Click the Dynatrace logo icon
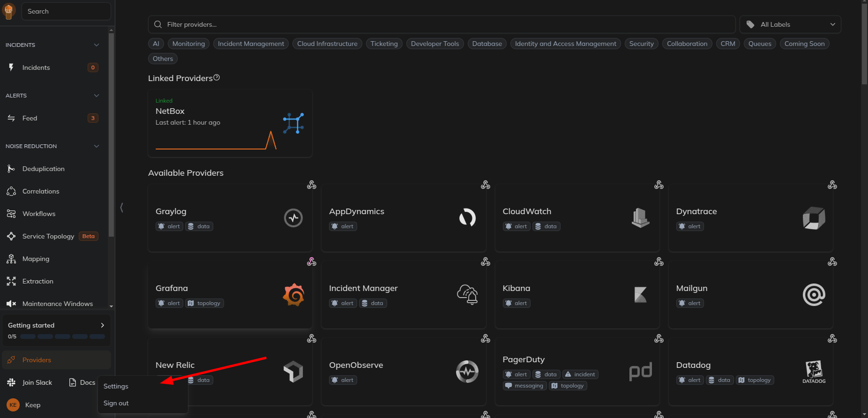 814,218
